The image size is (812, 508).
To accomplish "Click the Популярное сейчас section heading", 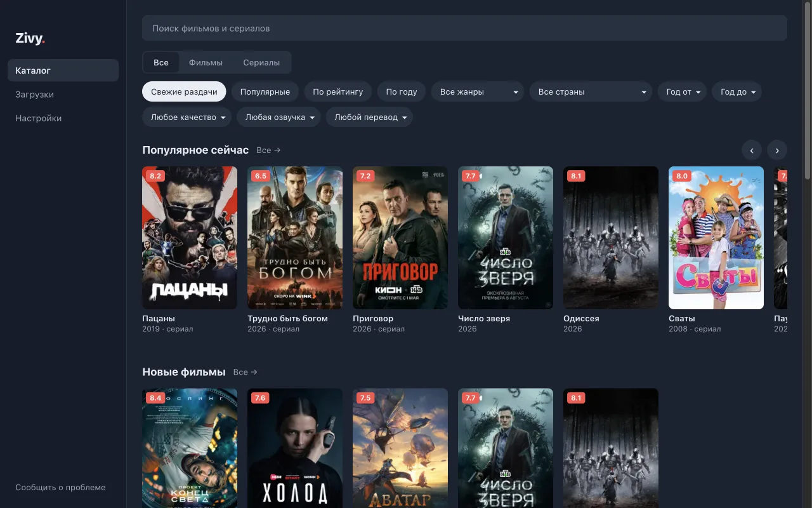I will pyautogui.click(x=195, y=150).
